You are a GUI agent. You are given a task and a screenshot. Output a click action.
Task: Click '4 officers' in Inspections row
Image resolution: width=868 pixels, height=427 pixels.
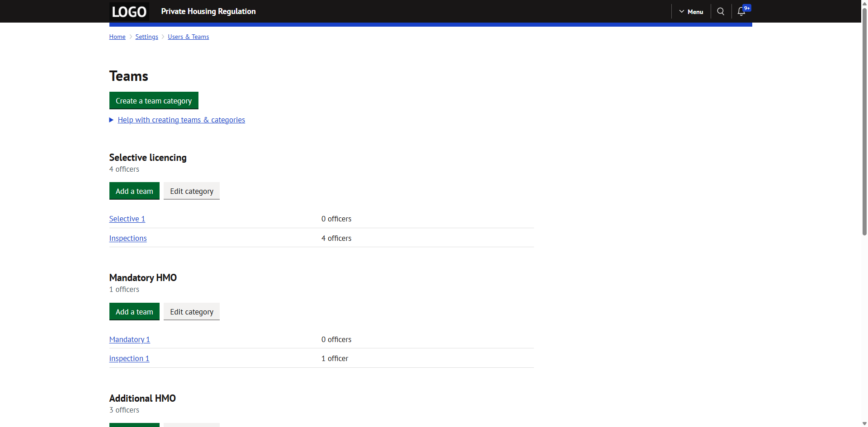coord(336,238)
